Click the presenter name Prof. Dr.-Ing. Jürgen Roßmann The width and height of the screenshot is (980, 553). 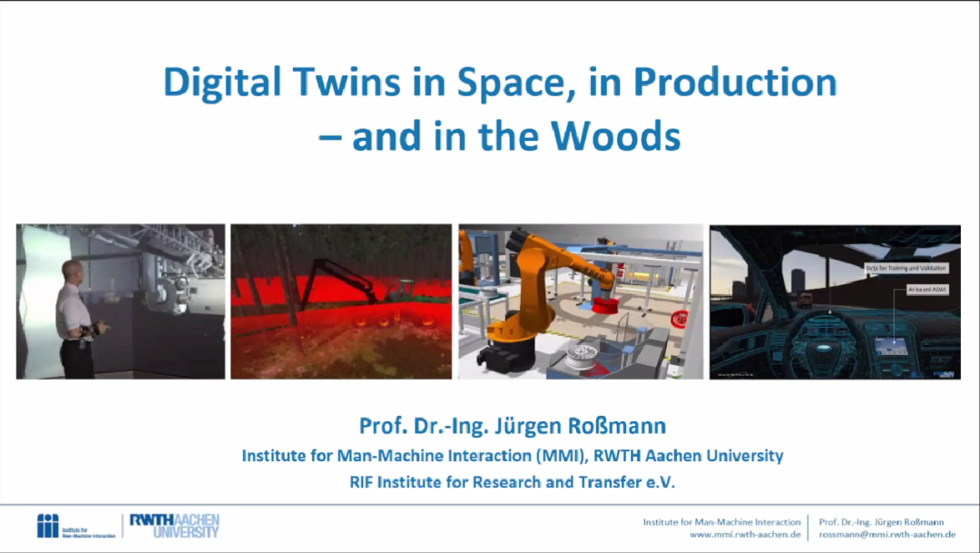click(x=513, y=426)
